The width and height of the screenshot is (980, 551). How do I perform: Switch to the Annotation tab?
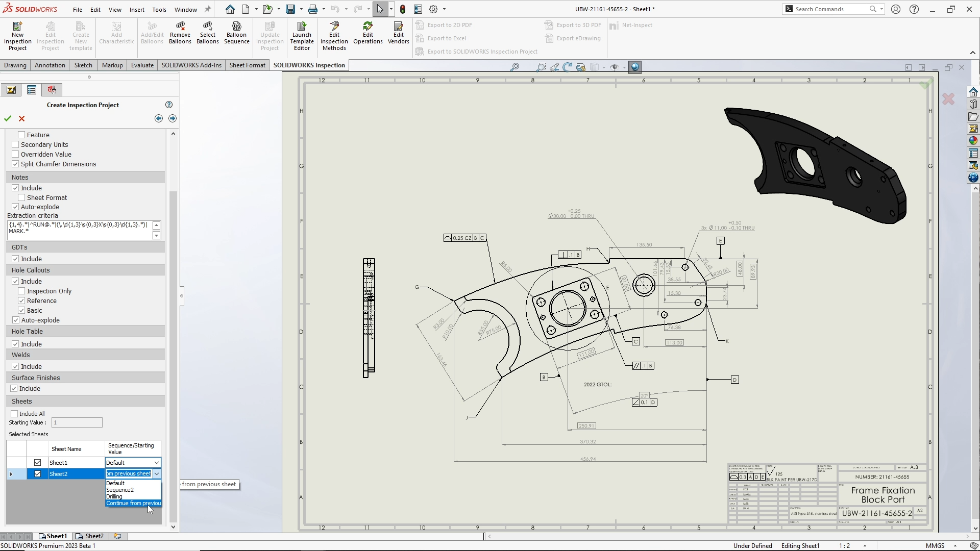point(50,65)
